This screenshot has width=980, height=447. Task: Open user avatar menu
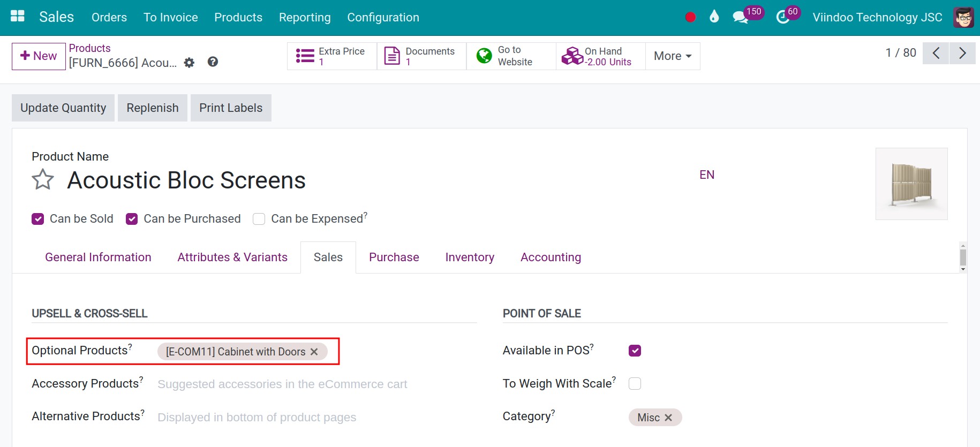tap(963, 17)
